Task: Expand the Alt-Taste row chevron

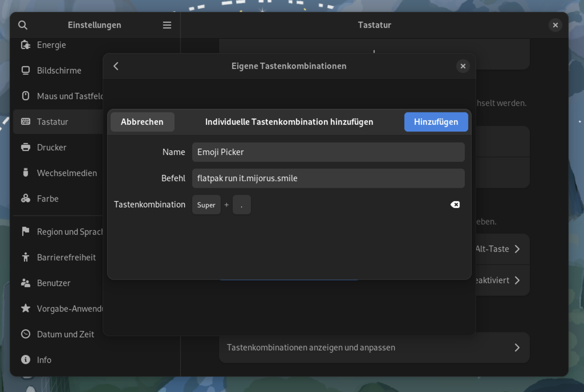Action: pyautogui.click(x=517, y=249)
